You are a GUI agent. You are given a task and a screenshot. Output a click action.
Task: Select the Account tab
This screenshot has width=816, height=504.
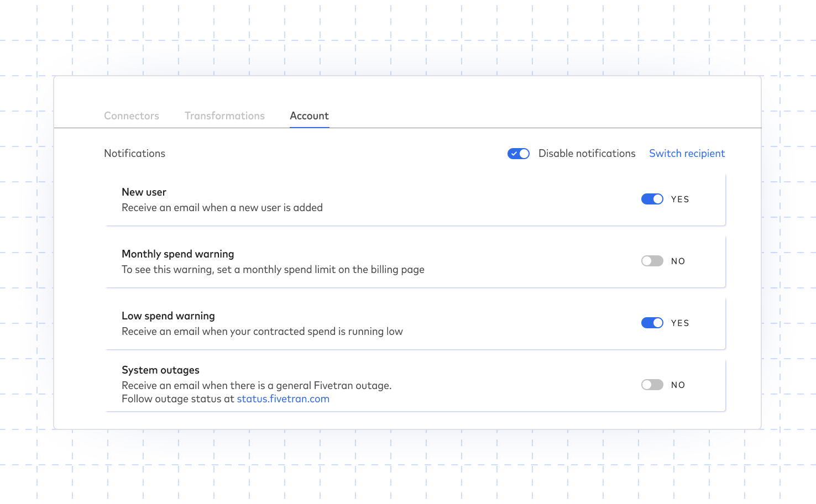[309, 116]
